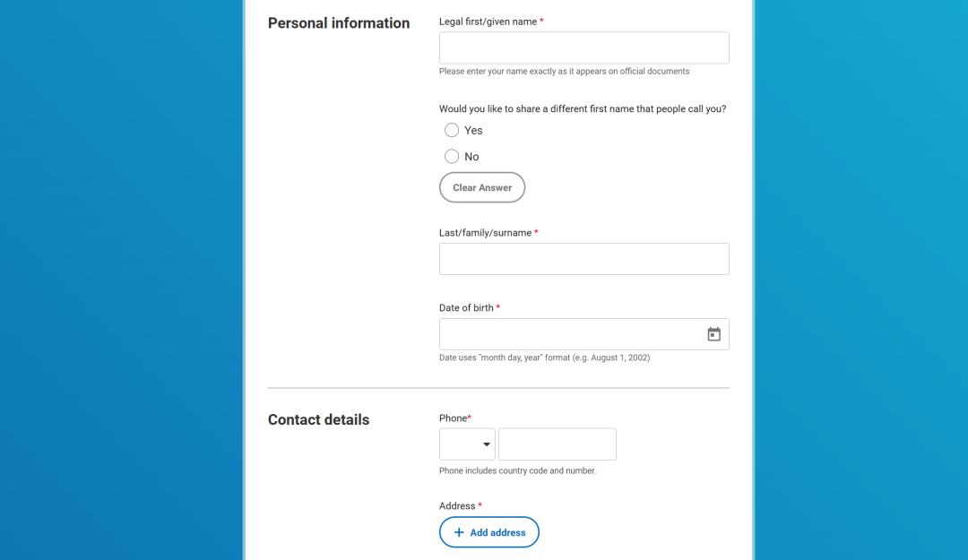Click inside the Date of birth field
This screenshot has height=560, width=968.
[x=571, y=334]
